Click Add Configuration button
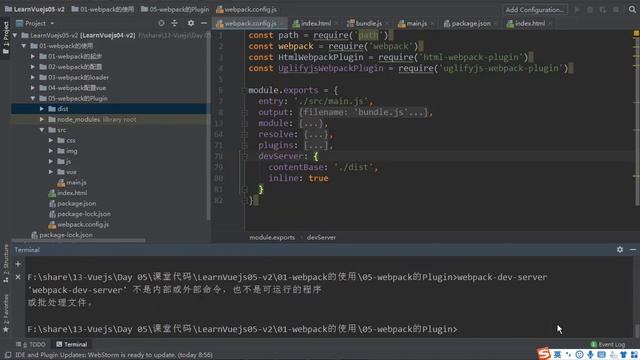 coord(535,9)
